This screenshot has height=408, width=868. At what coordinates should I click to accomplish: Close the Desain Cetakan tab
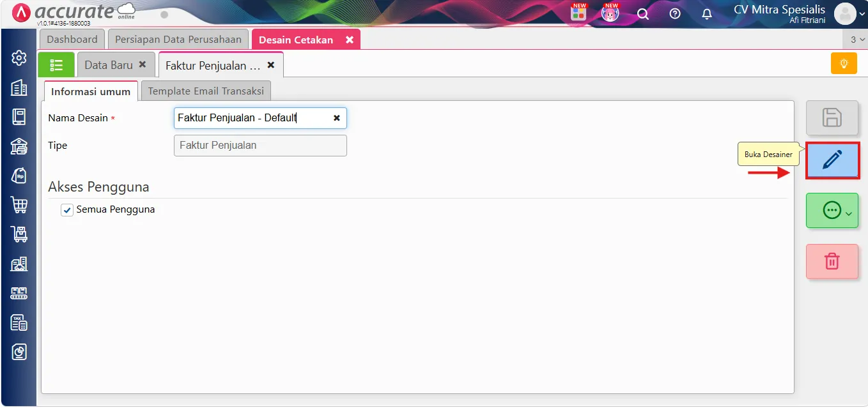pos(350,40)
